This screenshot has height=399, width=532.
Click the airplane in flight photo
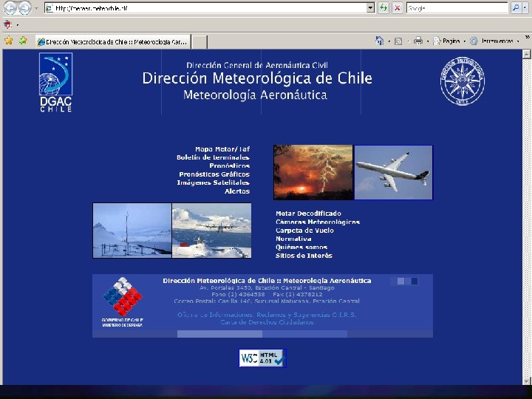coord(394,172)
